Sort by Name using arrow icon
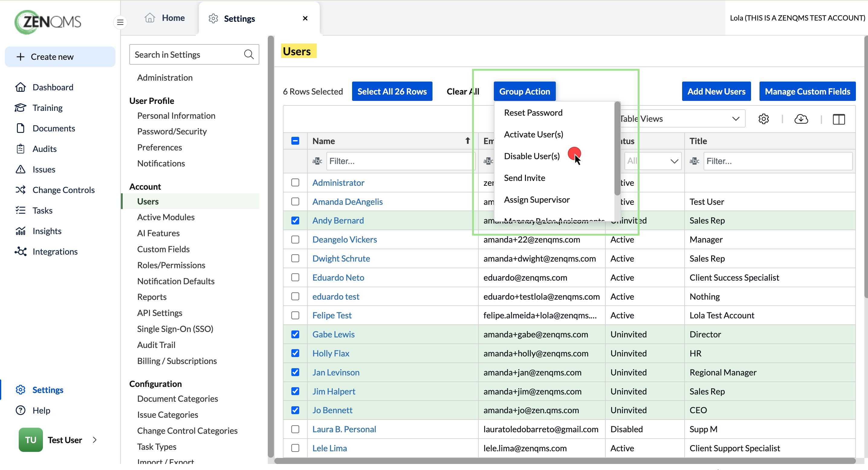Viewport: 868px width, 470px height. click(x=468, y=141)
